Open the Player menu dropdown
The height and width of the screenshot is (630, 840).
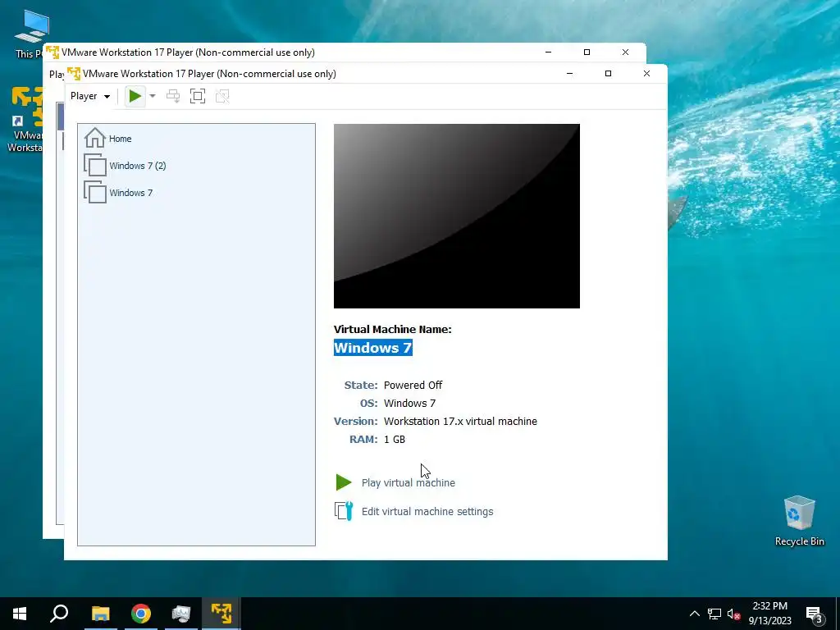pos(90,97)
